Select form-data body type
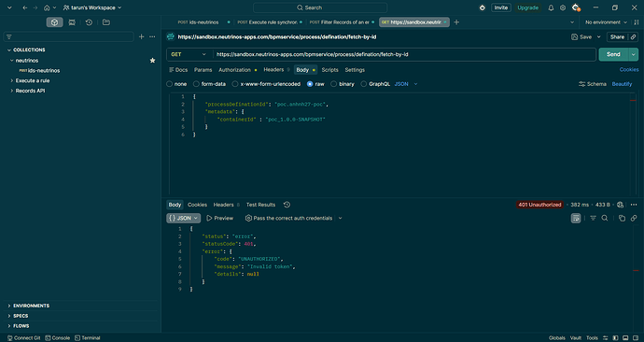This screenshot has height=342, width=644. pyautogui.click(x=196, y=84)
